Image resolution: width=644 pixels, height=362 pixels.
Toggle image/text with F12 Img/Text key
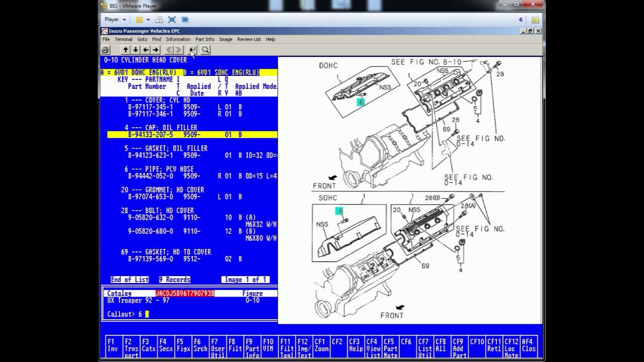coord(304,348)
